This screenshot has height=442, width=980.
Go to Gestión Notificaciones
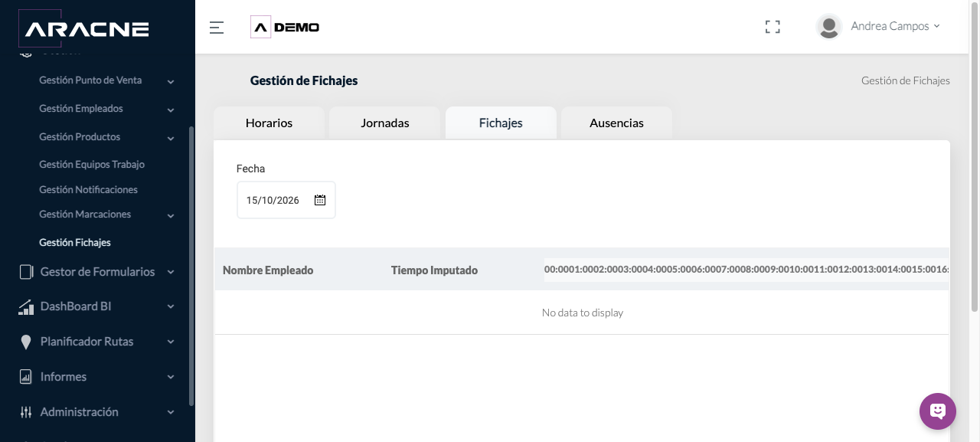[88, 190]
